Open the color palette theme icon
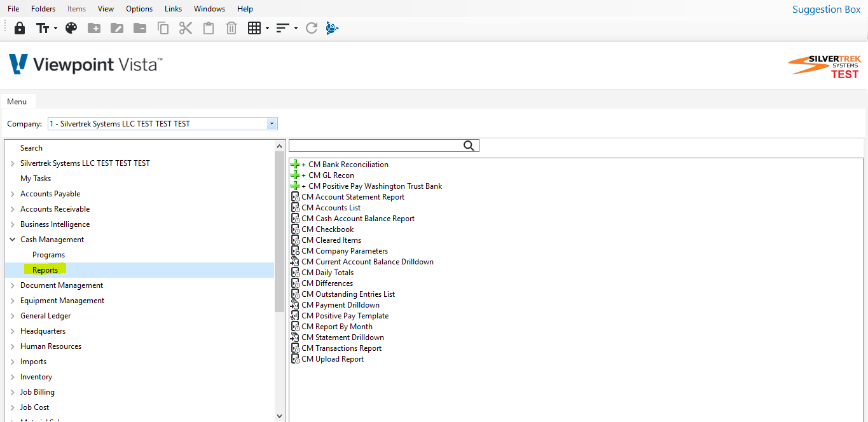The height and width of the screenshot is (422, 868). pos(71,28)
